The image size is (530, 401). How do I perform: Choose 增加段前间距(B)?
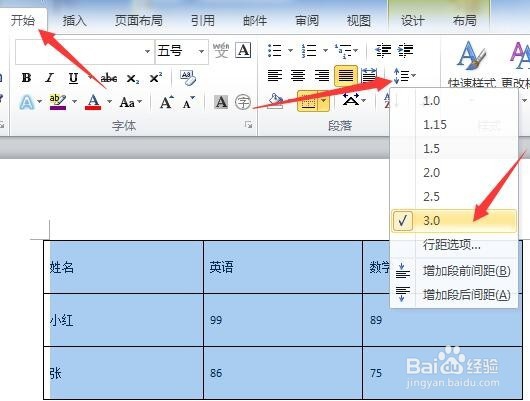coord(454,271)
